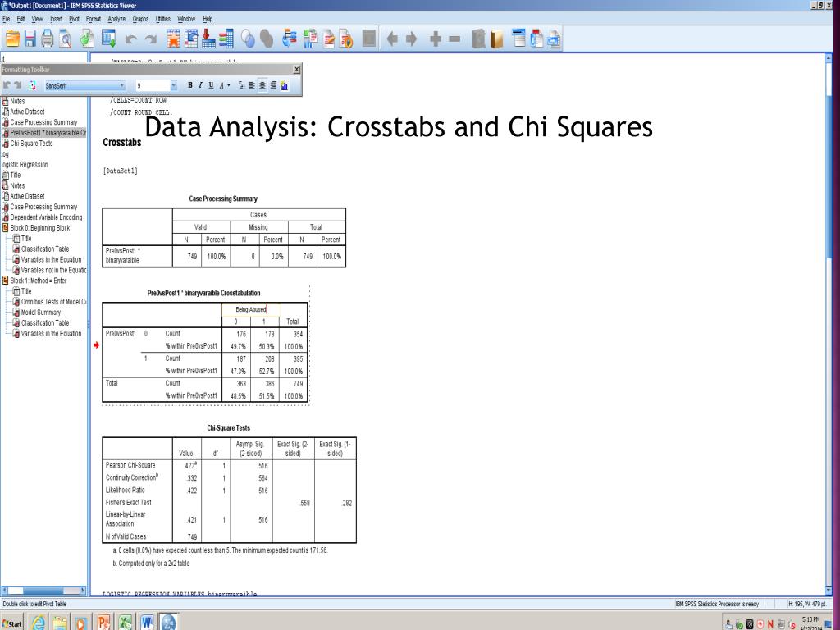Collapse the Block 0: Beginning Block node
840x630 pixels.
click(6, 228)
